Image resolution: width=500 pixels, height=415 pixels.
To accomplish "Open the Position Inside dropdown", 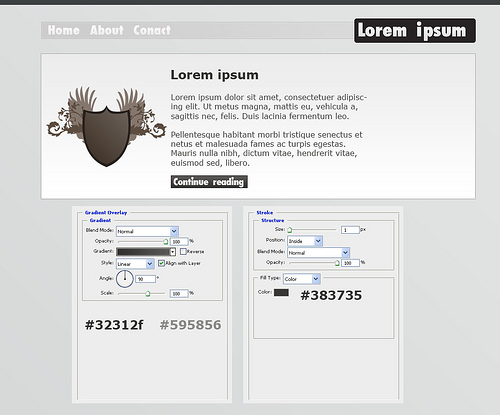I will point(304,241).
